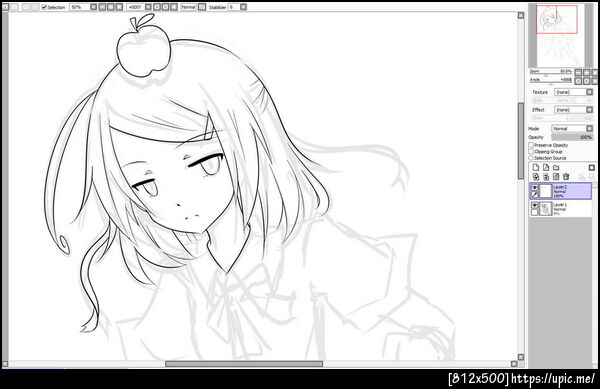
Task: Open the zoom percentage dropdown in the toolbar
Action: tap(93, 7)
